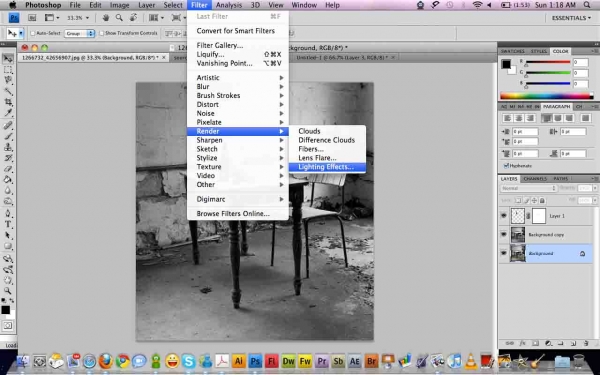Viewport: 600px width, 375px height.
Task: Click the create new layer icon
Action: pyautogui.click(x=573, y=343)
